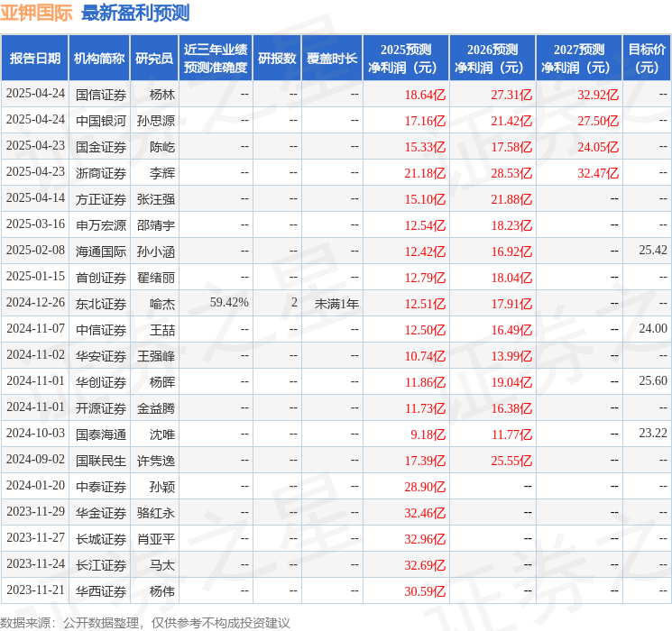Click the 最新盈利预测 heading
672x631 pixels.
135,13
